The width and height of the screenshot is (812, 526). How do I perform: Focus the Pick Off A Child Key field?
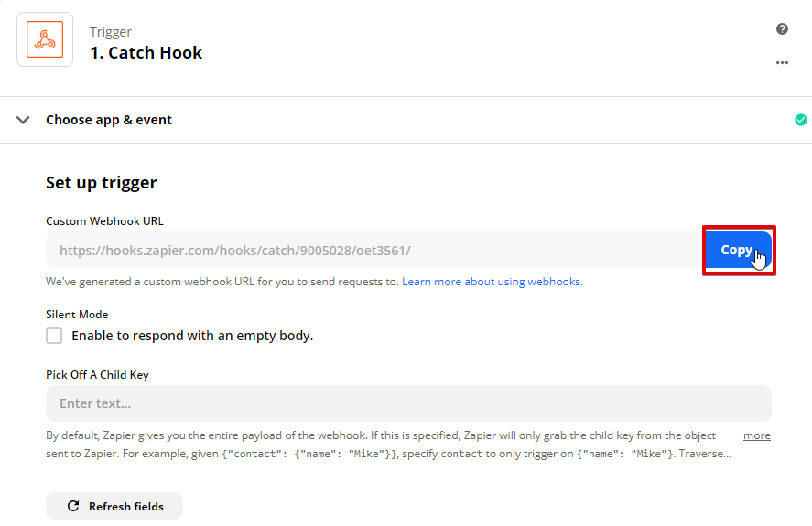[408, 403]
